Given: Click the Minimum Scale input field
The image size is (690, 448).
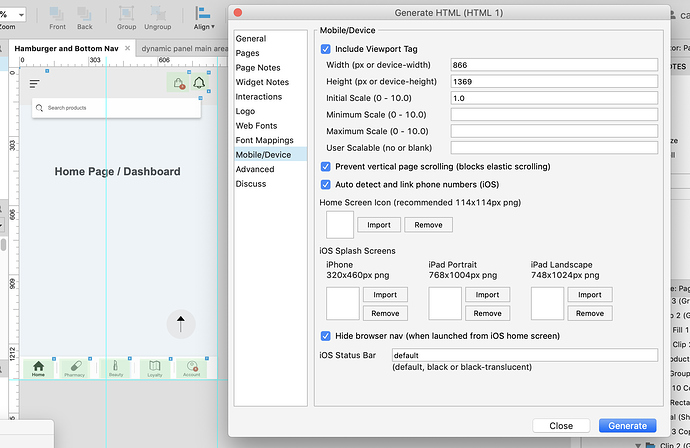Looking at the screenshot, I should [554, 114].
